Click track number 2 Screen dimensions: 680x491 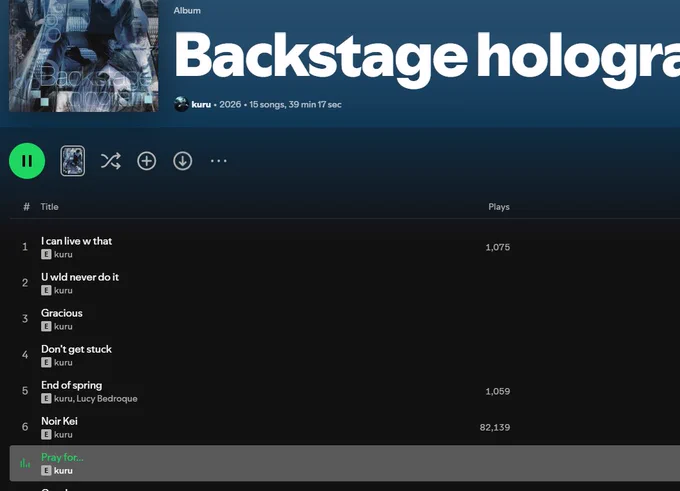[x=25, y=283]
